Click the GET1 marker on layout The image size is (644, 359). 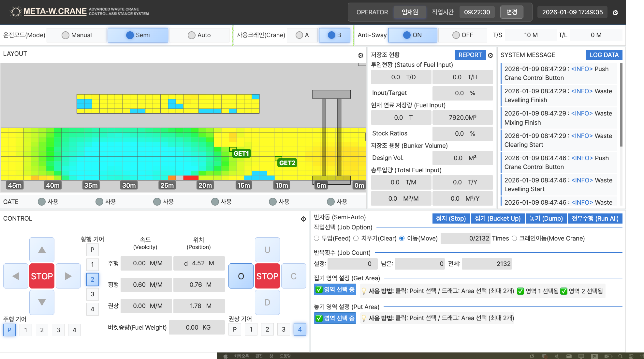coord(241,153)
